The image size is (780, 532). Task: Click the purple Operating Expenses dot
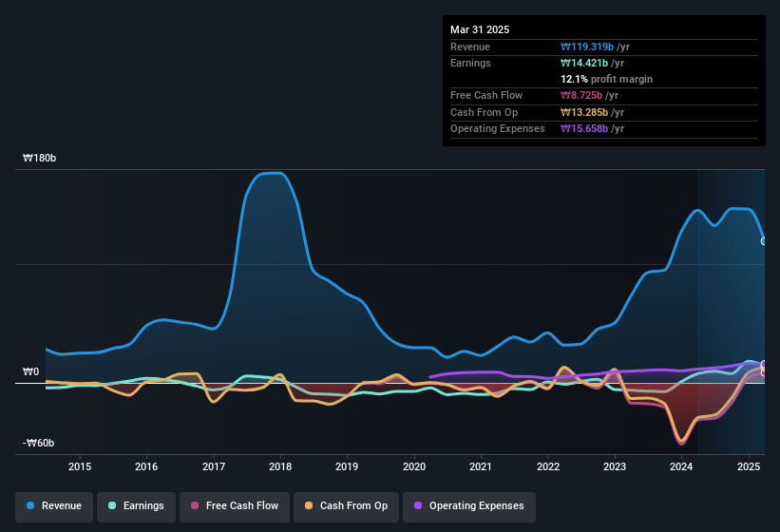[418, 505]
